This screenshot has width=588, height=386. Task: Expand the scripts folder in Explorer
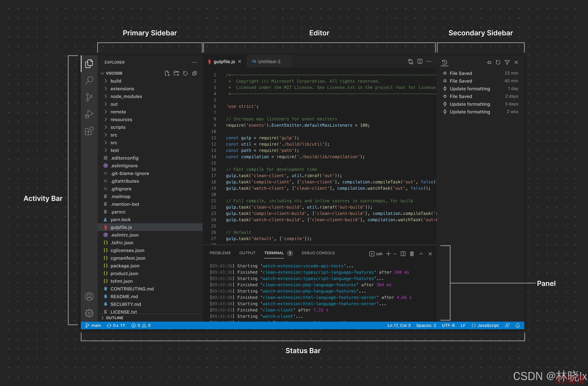tap(118, 127)
